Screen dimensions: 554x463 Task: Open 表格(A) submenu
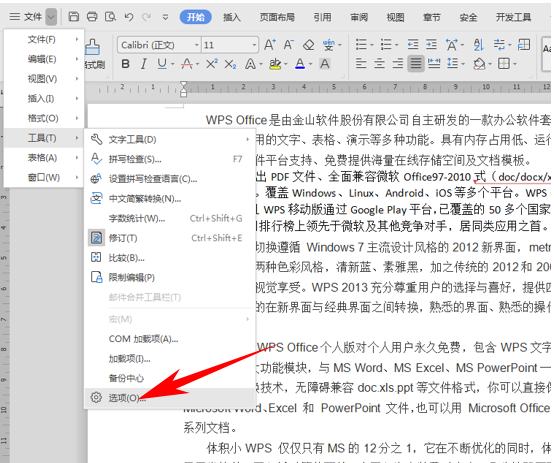(44, 158)
